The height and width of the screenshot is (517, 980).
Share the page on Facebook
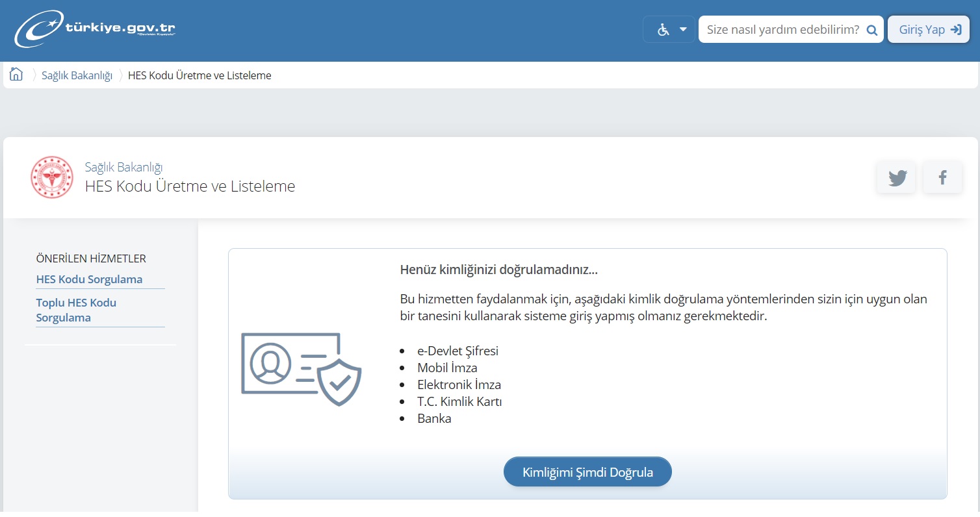tap(942, 177)
